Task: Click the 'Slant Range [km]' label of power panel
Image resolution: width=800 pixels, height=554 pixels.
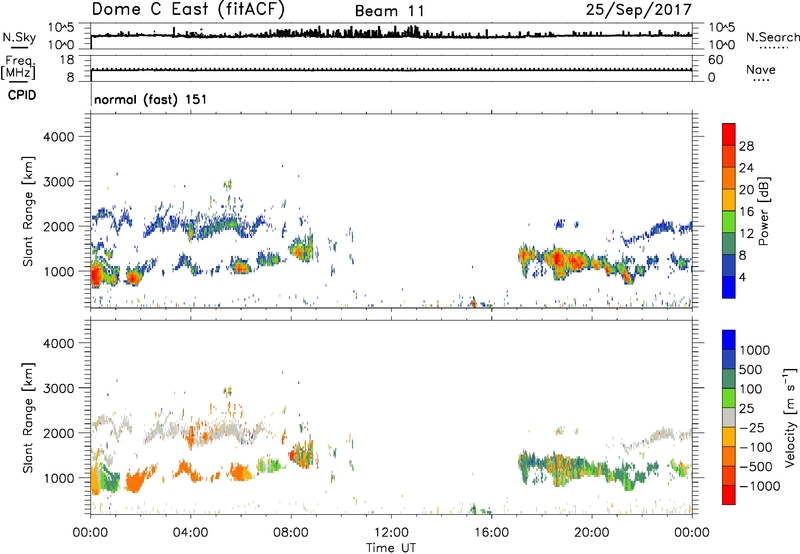Action: click(28, 211)
